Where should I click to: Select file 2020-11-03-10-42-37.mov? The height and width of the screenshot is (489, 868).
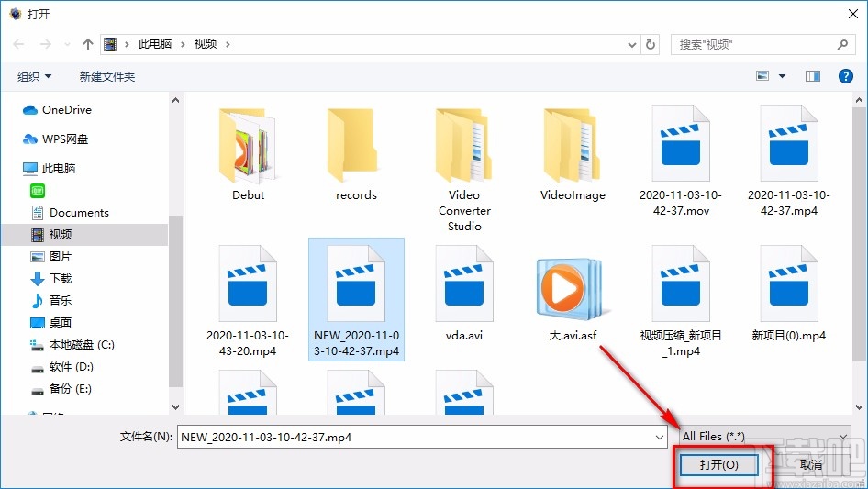tap(681, 161)
